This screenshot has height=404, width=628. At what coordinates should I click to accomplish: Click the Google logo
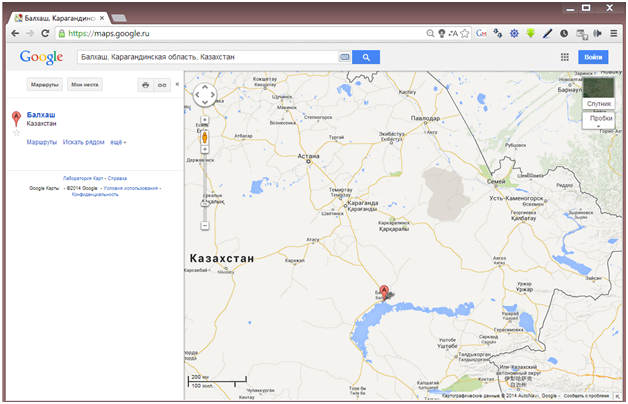[x=41, y=57]
